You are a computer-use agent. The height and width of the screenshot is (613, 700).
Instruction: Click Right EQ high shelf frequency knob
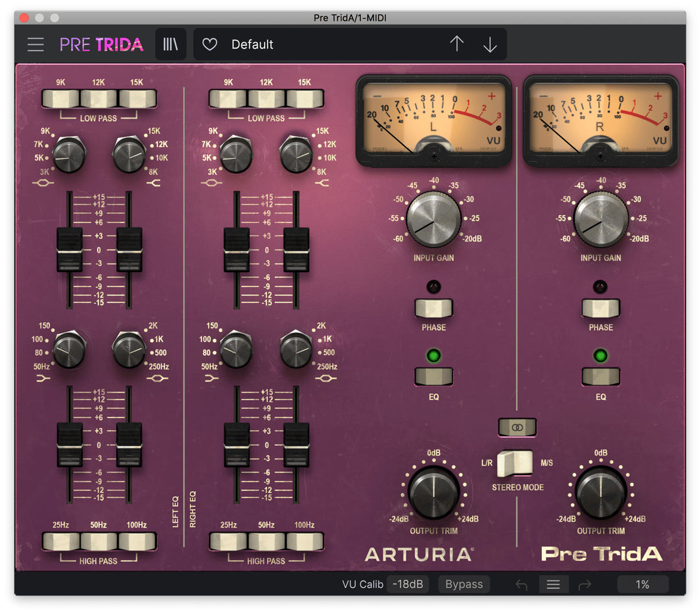(x=296, y=154)
